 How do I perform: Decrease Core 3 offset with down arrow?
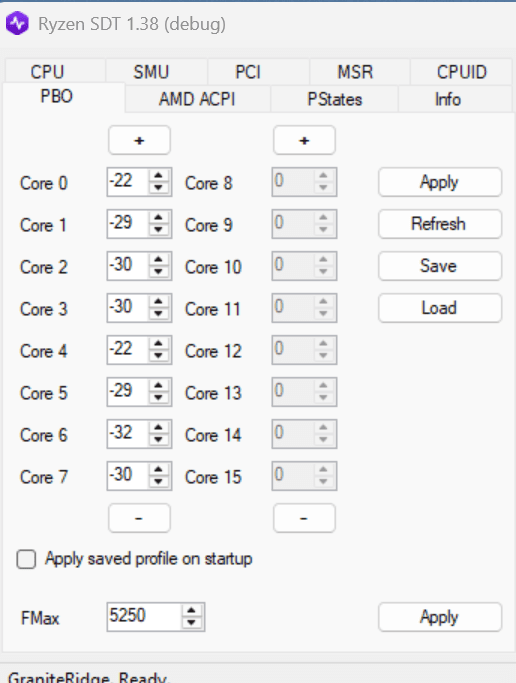[159, 314]
